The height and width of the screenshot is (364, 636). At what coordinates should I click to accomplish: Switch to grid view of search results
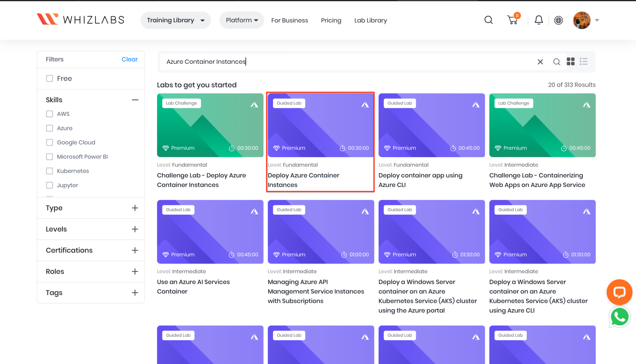pos(570,61)
